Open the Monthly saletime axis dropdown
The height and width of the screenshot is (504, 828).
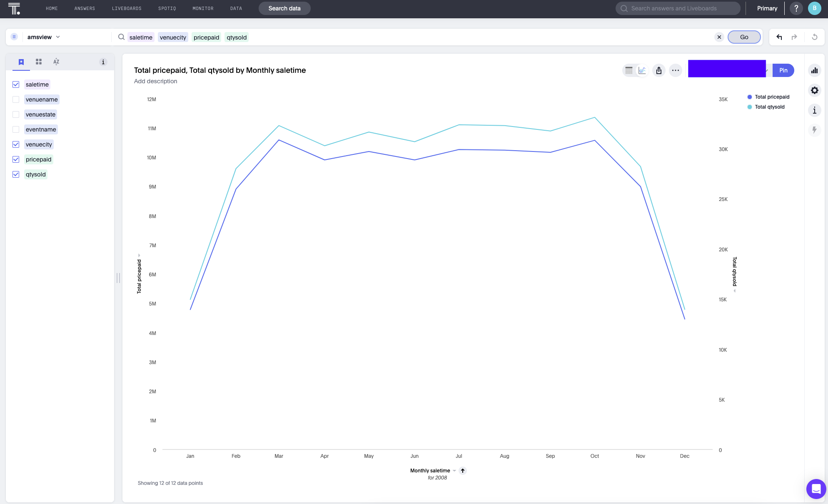point(454,471)
